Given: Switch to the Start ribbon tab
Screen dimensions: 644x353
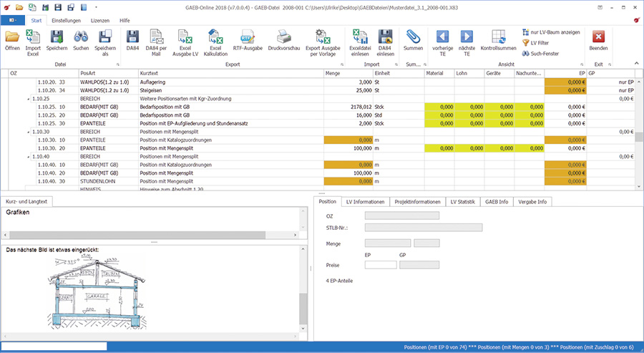Looking at the screenshot, I should click(x=36, y=20).
